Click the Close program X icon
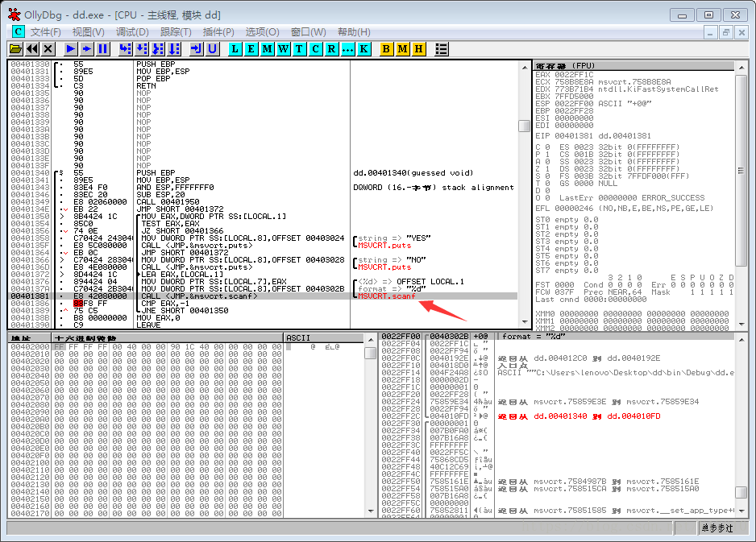Viewport: 756px width, 542px height. (48, 48)
